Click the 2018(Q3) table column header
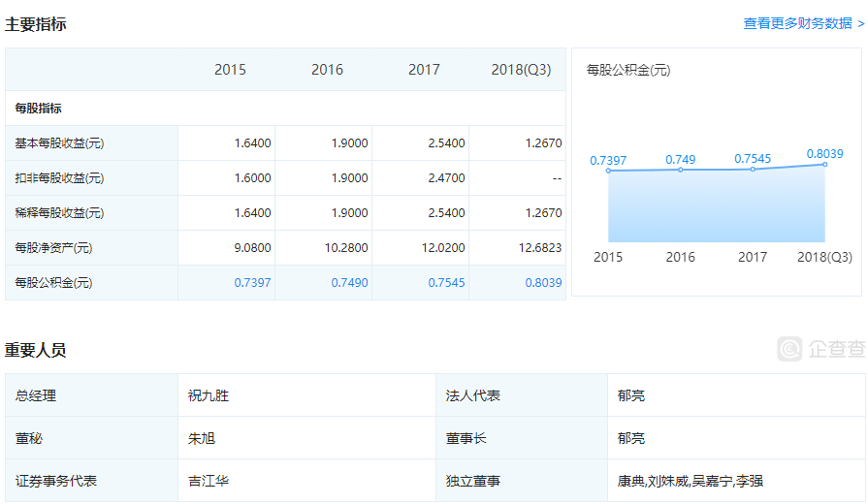This screenshot has height=504, width=868. click(x=521, y=70)
